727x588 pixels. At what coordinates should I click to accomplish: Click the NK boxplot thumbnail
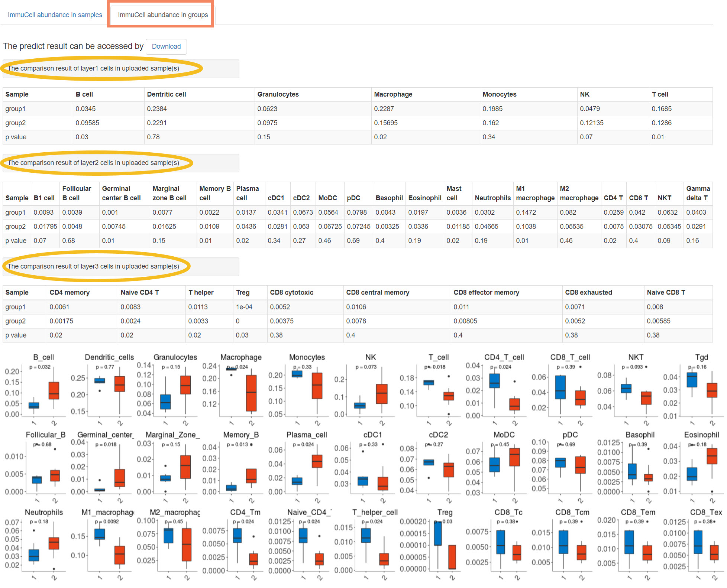(x=371, y=390)
